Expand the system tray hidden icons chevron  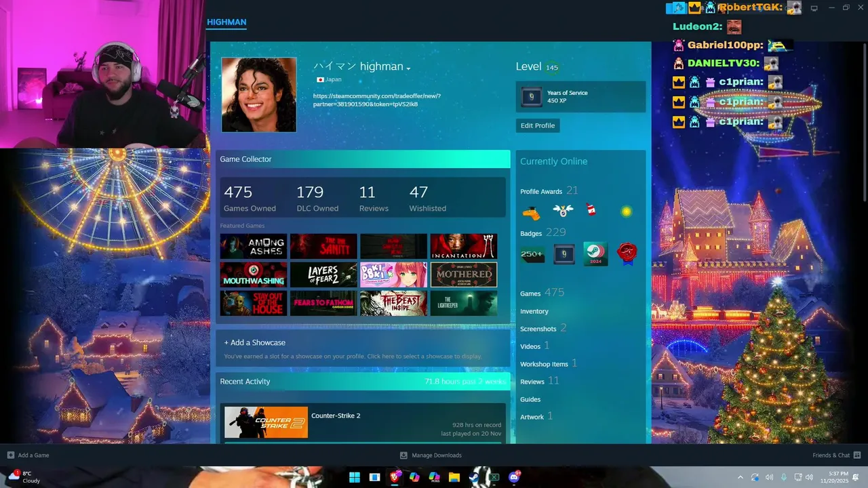[x=740, y=477]
